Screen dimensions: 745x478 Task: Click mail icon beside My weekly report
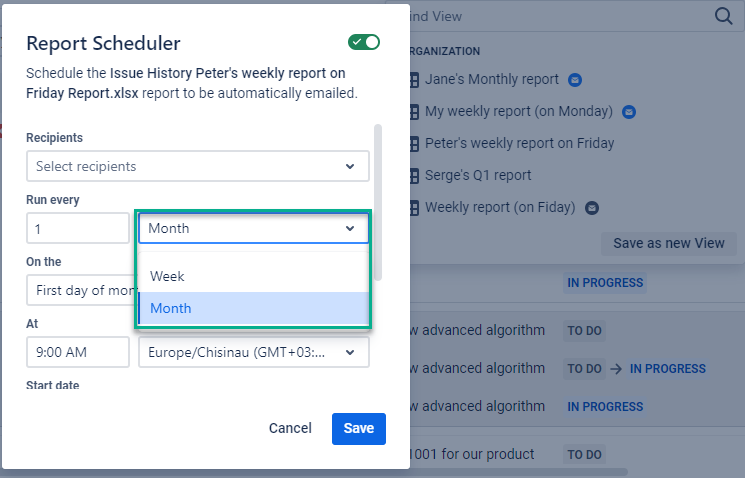[629, 111]
